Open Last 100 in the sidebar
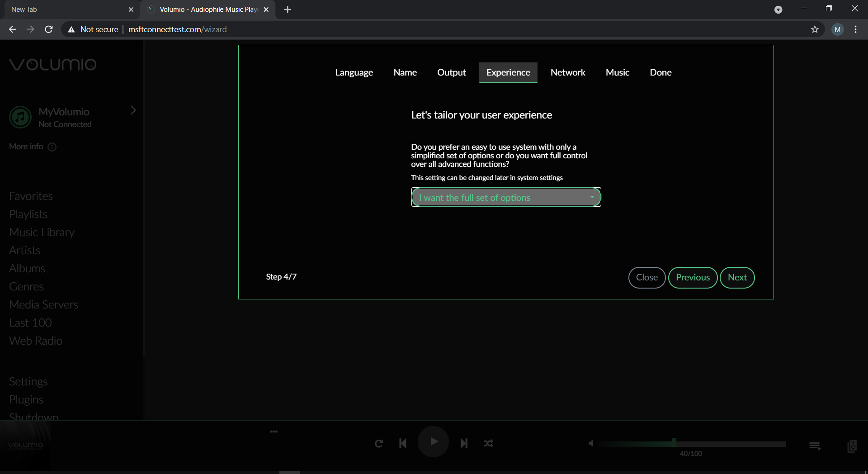The image size is (868, 474). click(31, 323)
